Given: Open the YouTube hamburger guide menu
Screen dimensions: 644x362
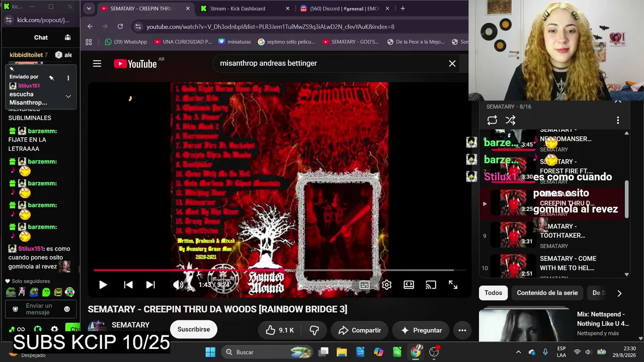Looking at the screenshot, I should click(97, 63).
